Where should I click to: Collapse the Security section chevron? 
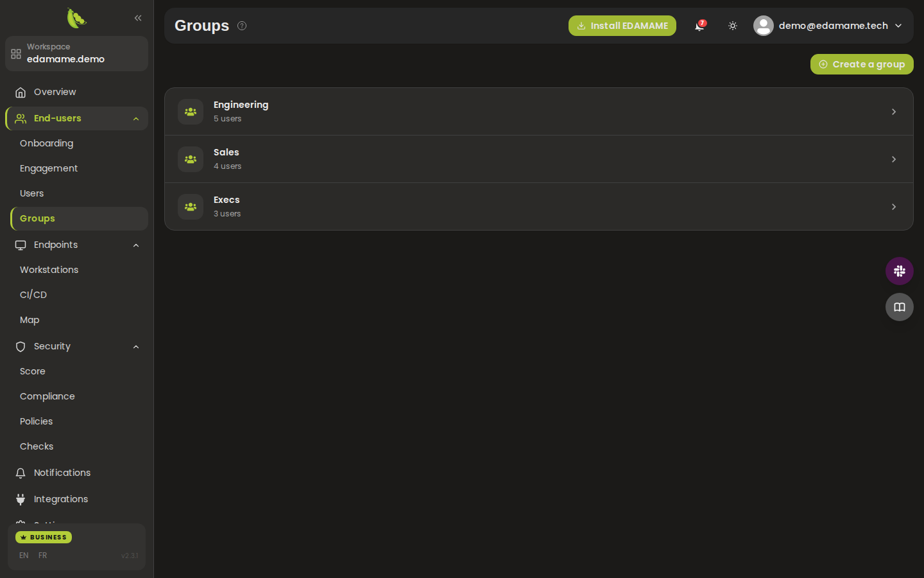[136, 347]
